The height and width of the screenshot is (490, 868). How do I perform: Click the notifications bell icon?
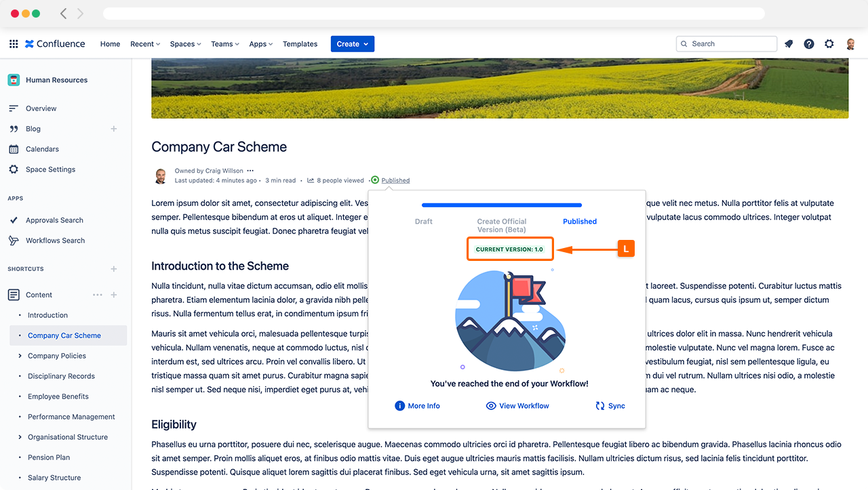tap(789, 44)
